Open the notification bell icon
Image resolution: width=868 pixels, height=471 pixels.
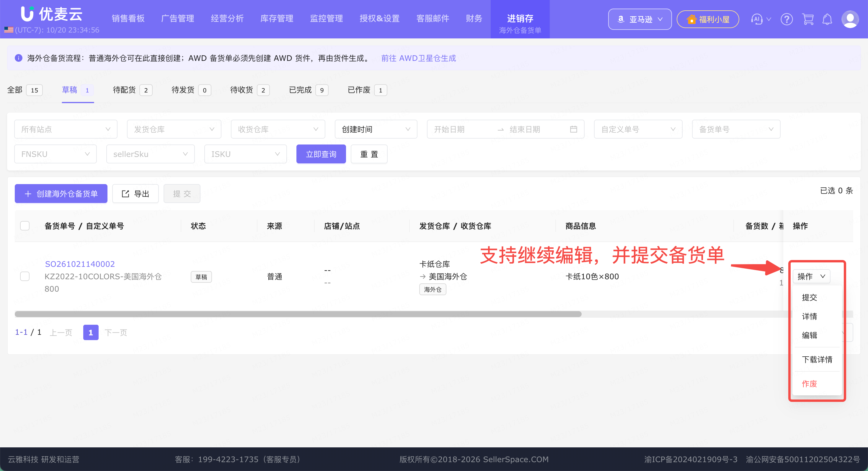click(827, 19)
